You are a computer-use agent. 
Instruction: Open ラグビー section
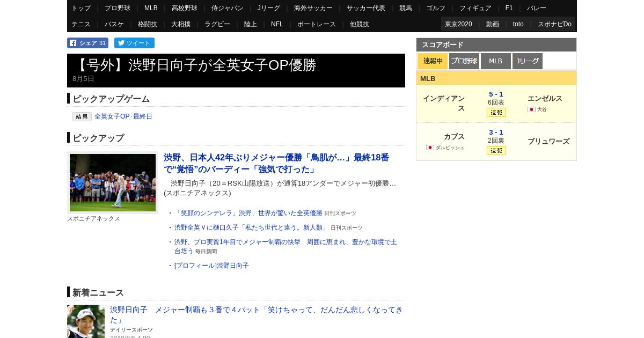click(x=217, y=24)
